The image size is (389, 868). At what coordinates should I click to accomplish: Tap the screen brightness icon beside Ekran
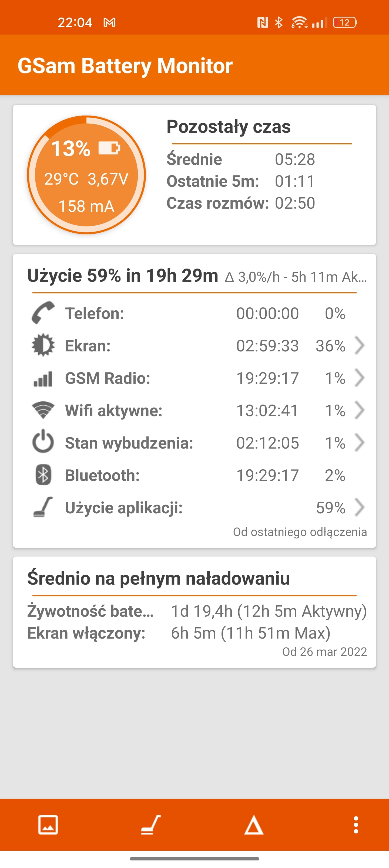coord(43,345)
